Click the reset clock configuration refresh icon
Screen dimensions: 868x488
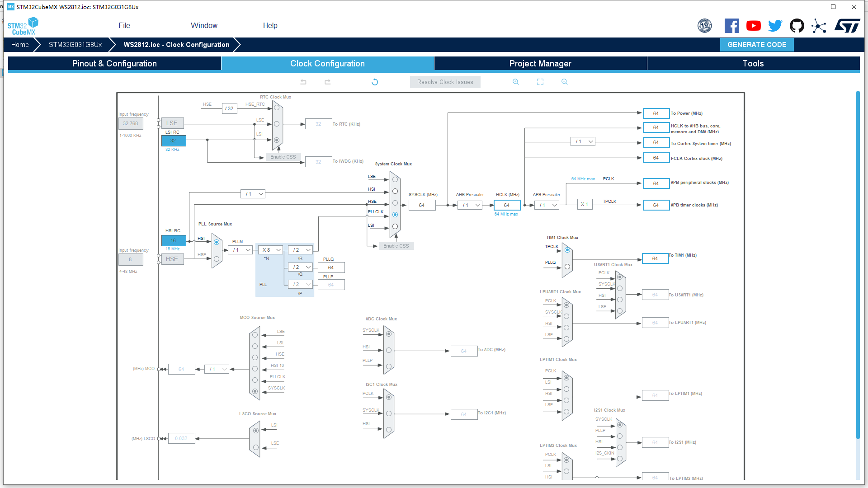pos(375,82)
